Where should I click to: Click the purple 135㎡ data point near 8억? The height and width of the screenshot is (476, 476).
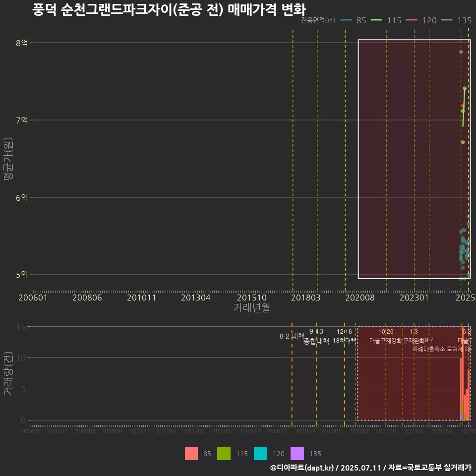click(461, 52)
